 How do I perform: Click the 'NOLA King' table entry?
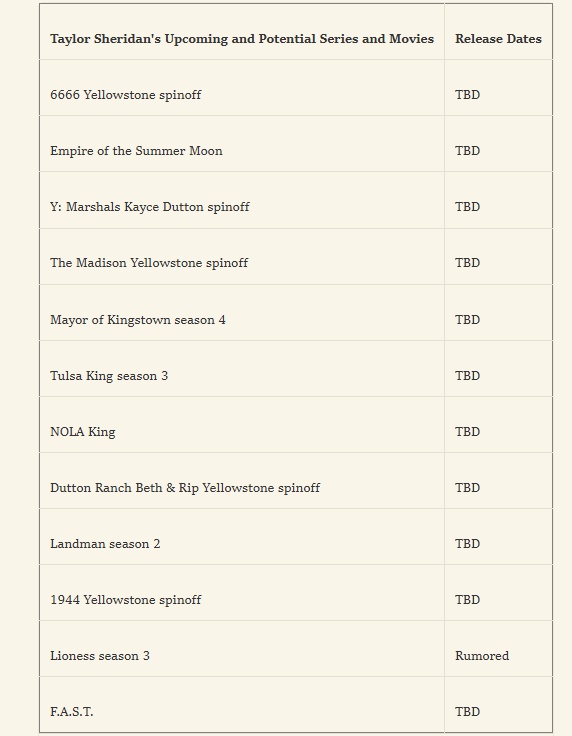tap(242, 431)
